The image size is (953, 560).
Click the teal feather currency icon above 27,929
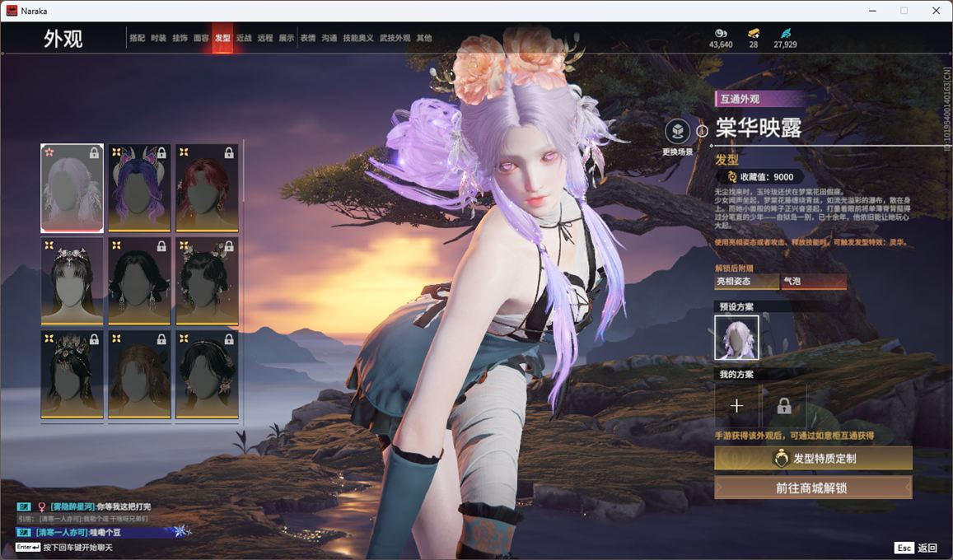tap(785, 33)
